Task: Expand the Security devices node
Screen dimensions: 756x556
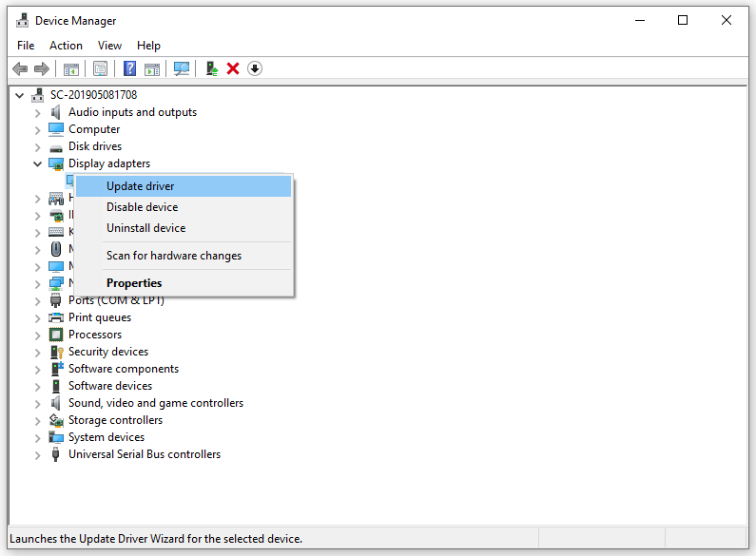Action: pyautogui.click(x=38, y=353)
